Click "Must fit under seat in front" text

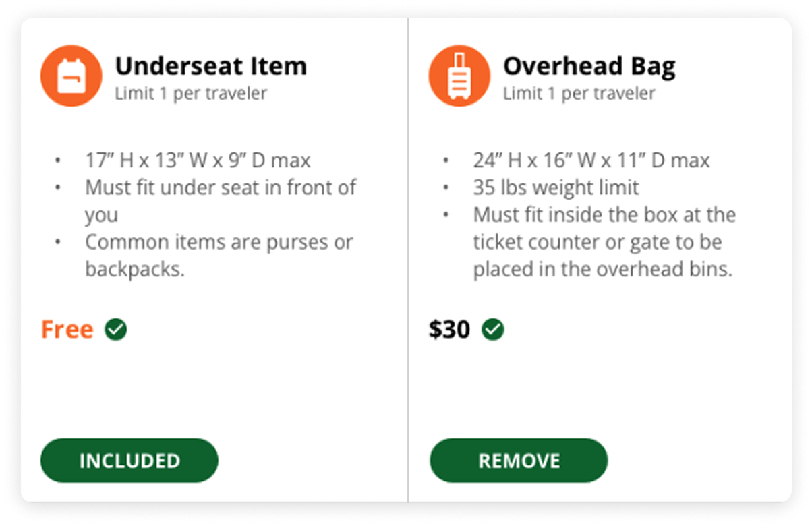tap(221, 187)
